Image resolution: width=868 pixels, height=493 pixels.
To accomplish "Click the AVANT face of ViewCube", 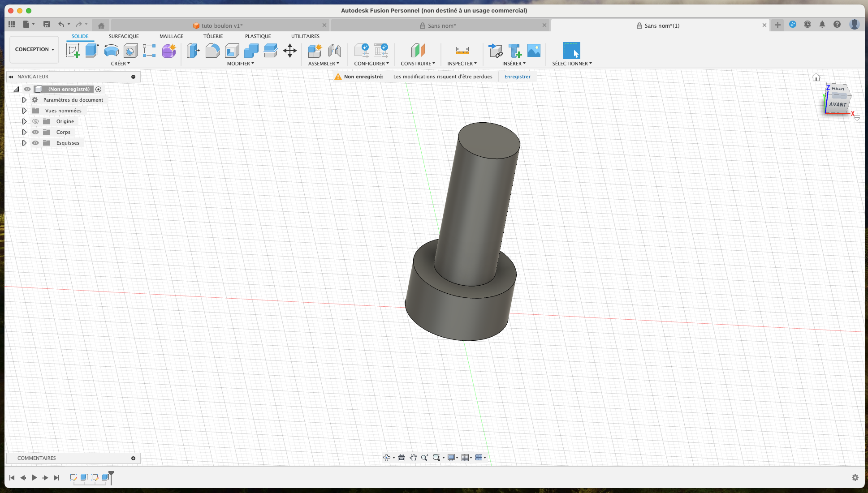I will click(x=837, y=104).
